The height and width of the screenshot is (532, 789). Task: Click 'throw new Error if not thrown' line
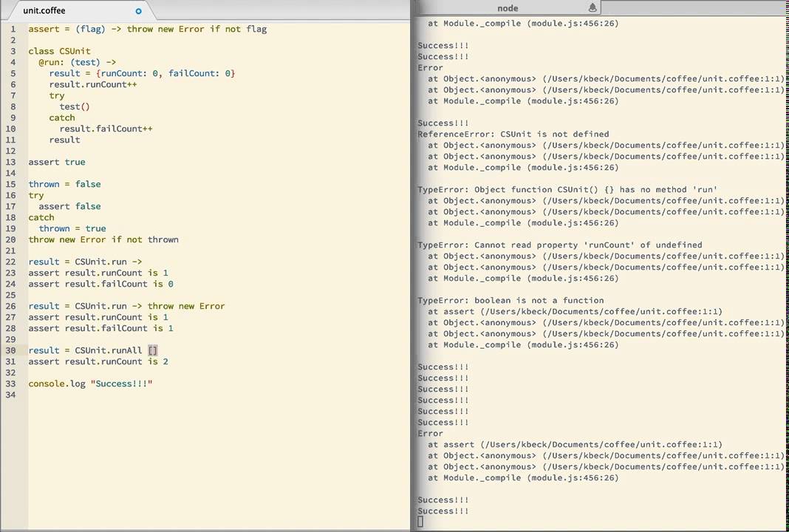(103, 239)
